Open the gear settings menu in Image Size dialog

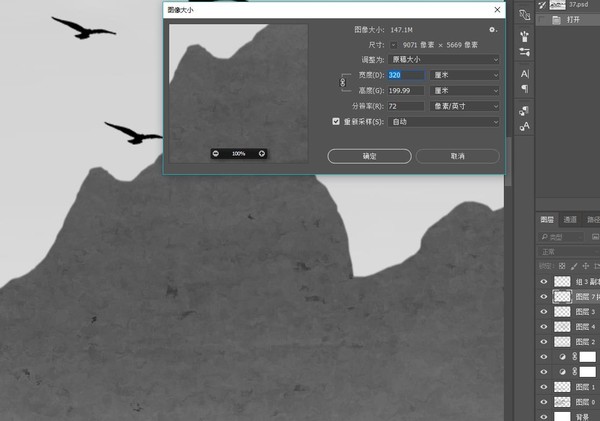click(x=492, y=29)
